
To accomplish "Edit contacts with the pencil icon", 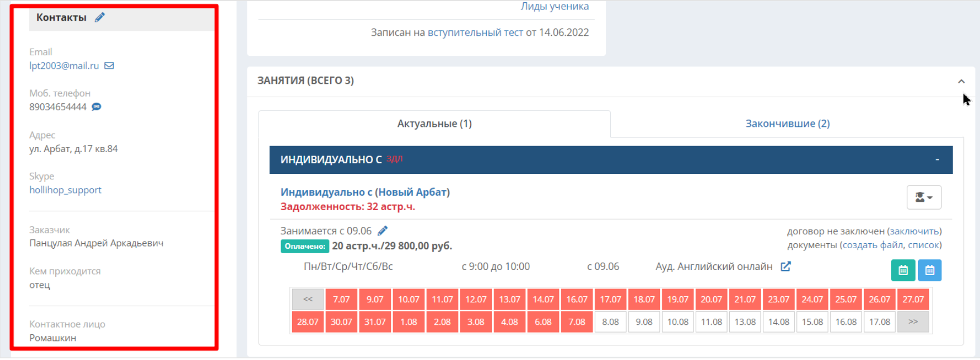I will tap(99, 17).
